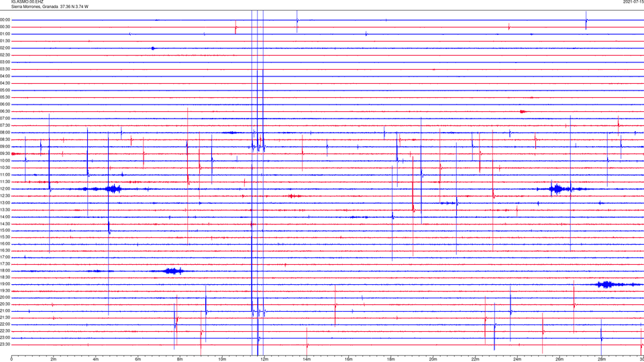Click the 14m tick on the minute axis
This screenshot has height=362, width=644.
pos(307,359)
